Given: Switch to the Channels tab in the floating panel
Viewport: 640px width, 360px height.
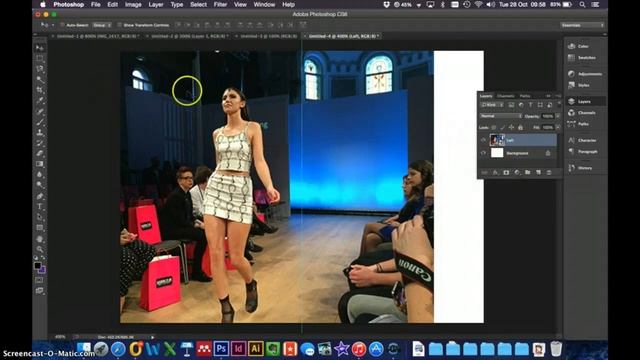Looking at the screenshot, I should pos(506,96).
